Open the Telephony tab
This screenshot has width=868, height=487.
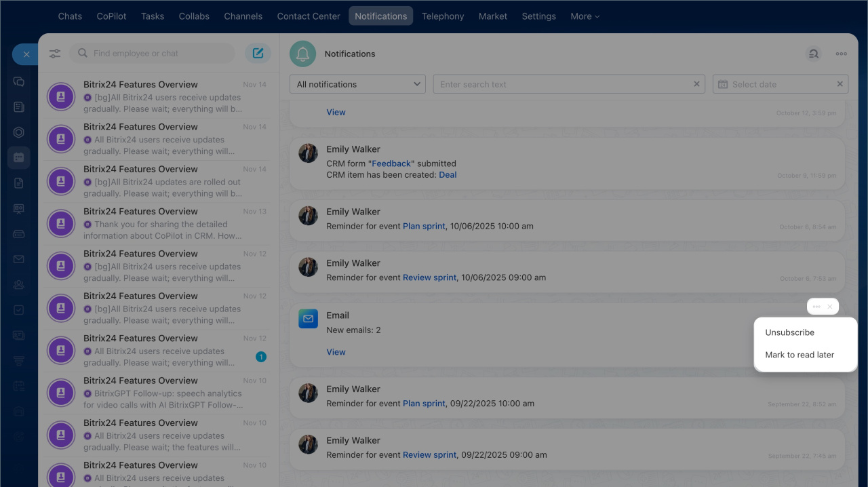pyautogui.click(x=443, y=16)
